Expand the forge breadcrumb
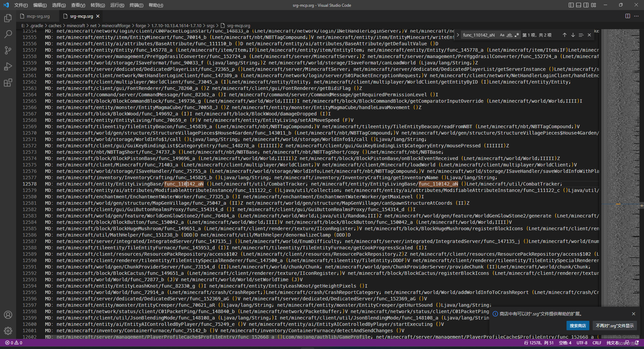The image size is (644, 349). [x=141, y=26]
